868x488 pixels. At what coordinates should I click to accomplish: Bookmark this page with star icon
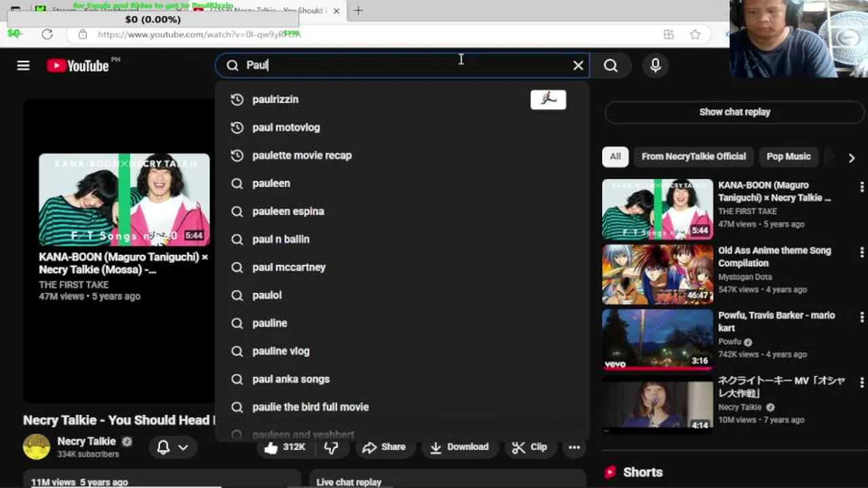(695, 35)
